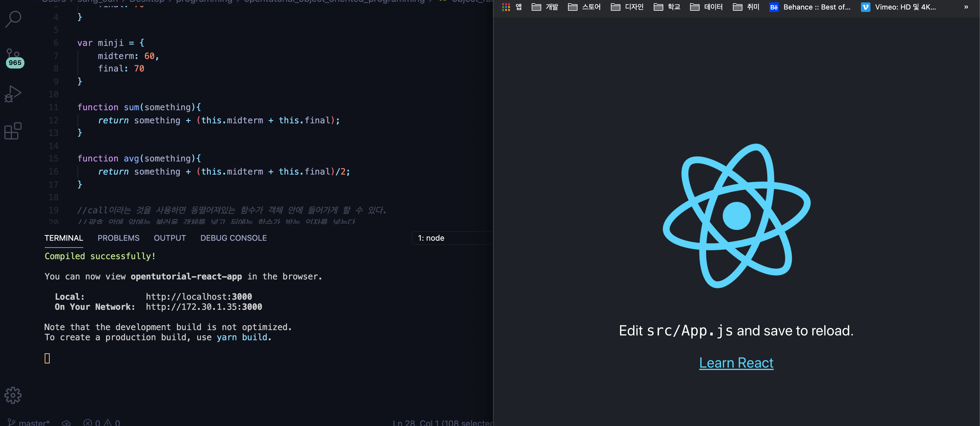
Task: Open Run and Debug view
Action: click(x=13, y=94)
